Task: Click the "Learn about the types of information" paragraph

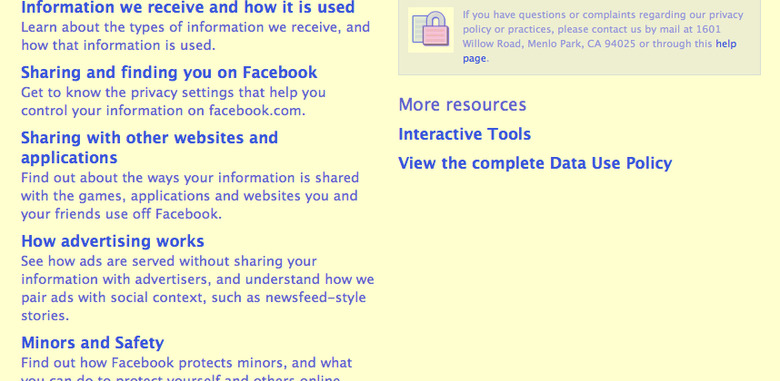Action: 195,36
